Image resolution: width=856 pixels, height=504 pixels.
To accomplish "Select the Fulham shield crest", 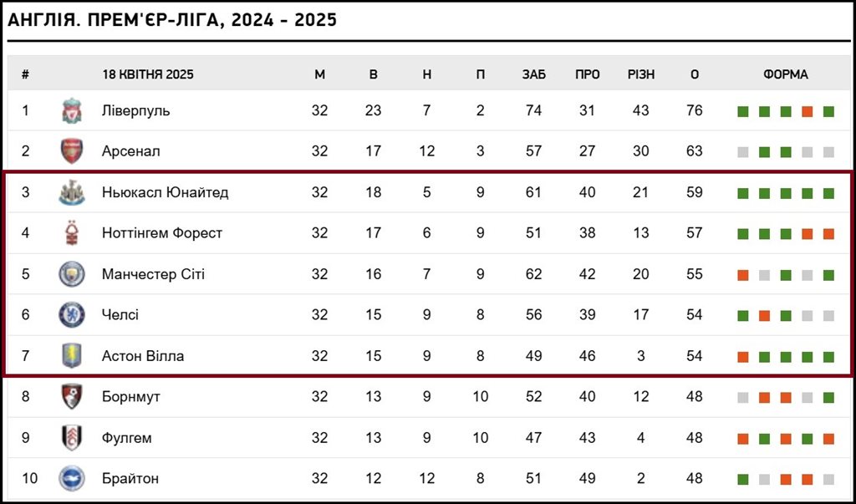I will (x=72, y=438).
